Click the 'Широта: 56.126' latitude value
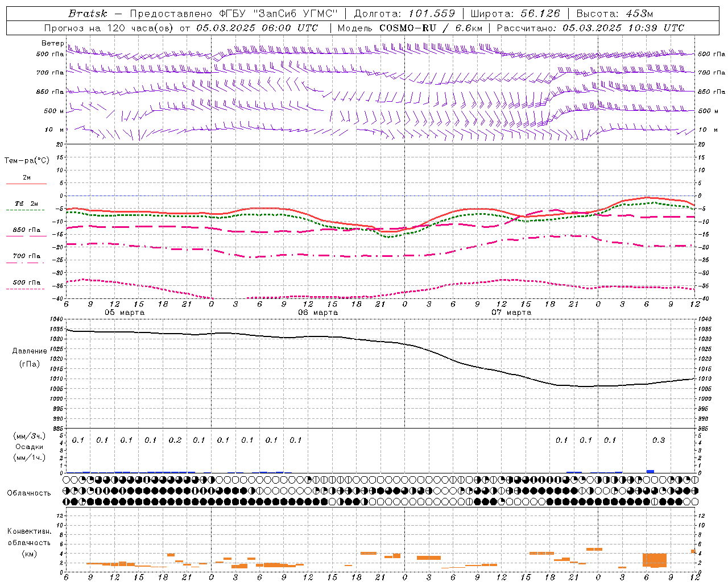728x582 pixels. pos(515,14)
